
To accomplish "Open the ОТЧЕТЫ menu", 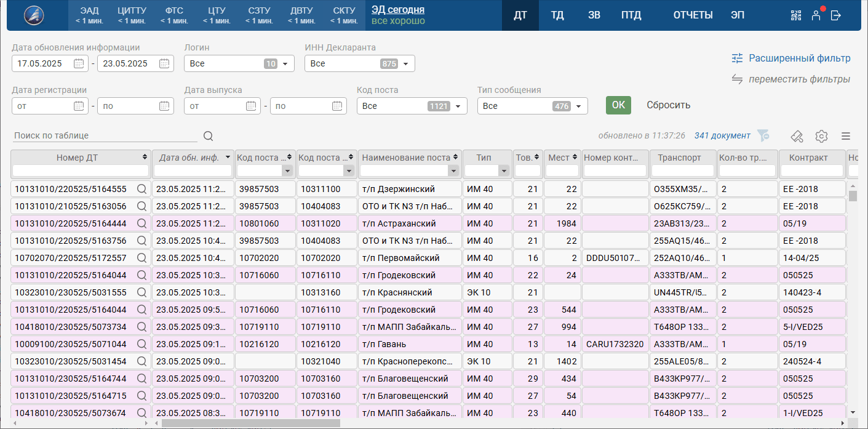I will click(x=693, y=15).
